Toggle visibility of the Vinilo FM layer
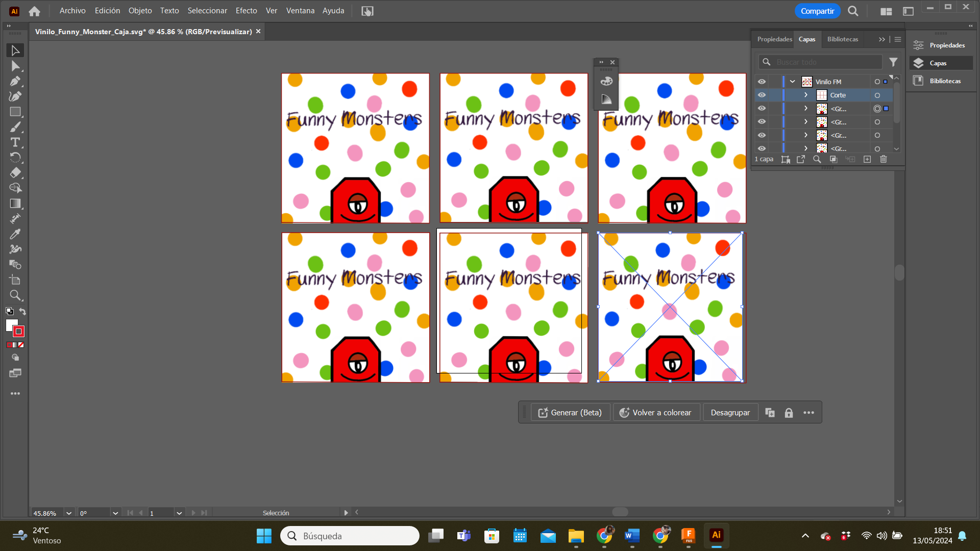This screenshot has height=551, width=980. (762, 82)
